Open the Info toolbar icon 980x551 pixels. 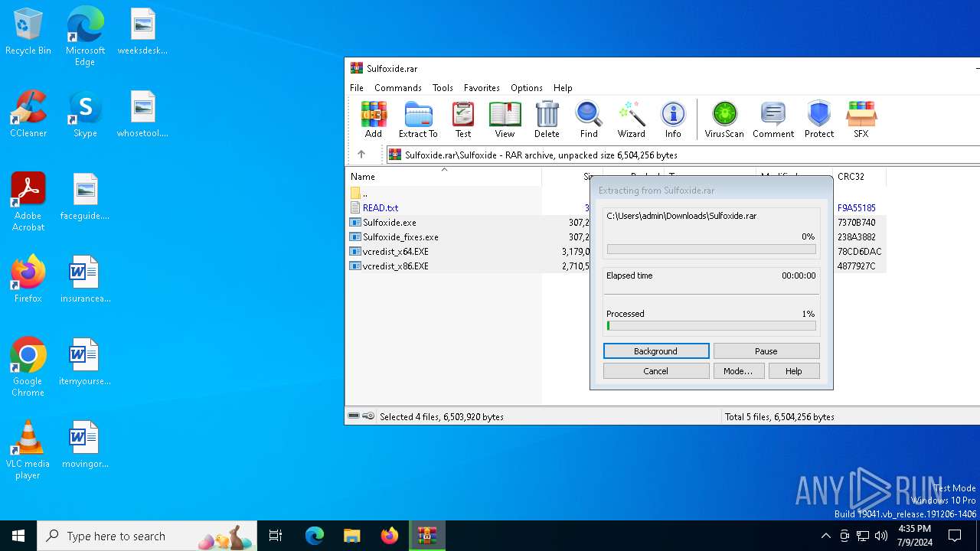point(673,119)
